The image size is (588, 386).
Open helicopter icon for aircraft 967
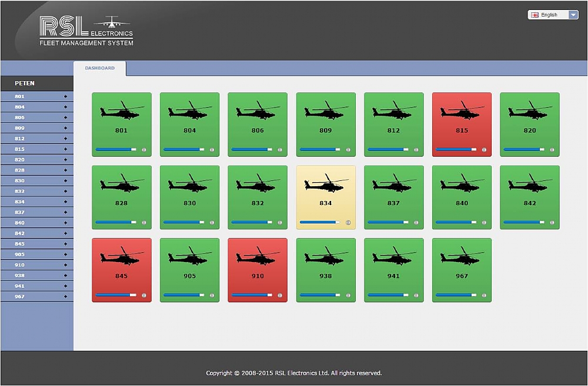coord(462,256)
